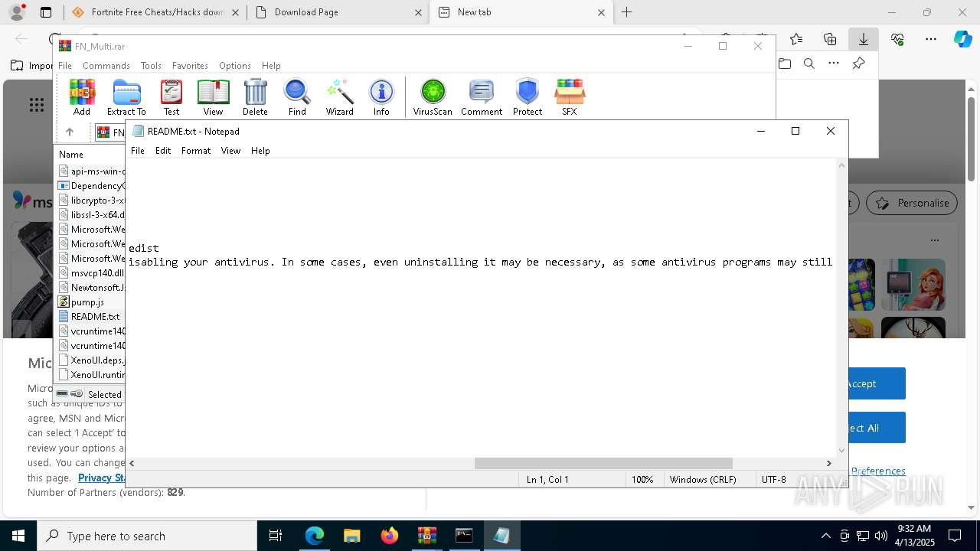Open Edge tab actions menu icon
This screenshot has height=551, width=980.
click(46, 12)
